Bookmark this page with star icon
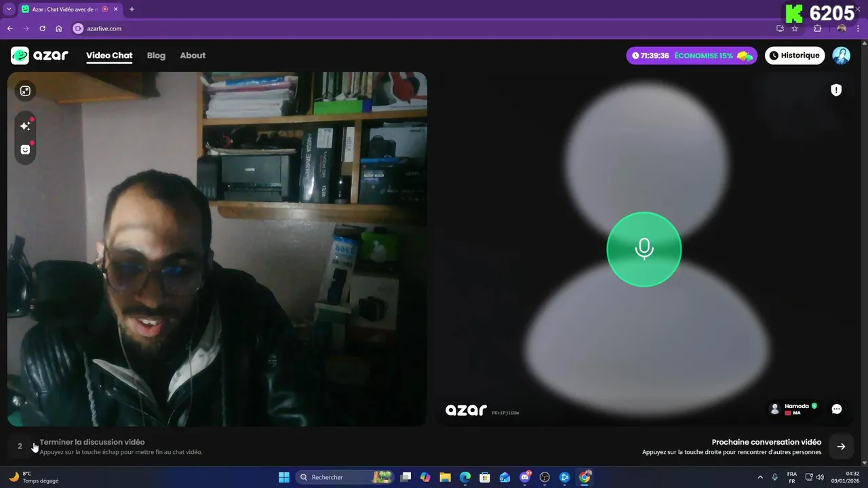The height and width of the screenshot is (488, 868). [x=795, y=28]
